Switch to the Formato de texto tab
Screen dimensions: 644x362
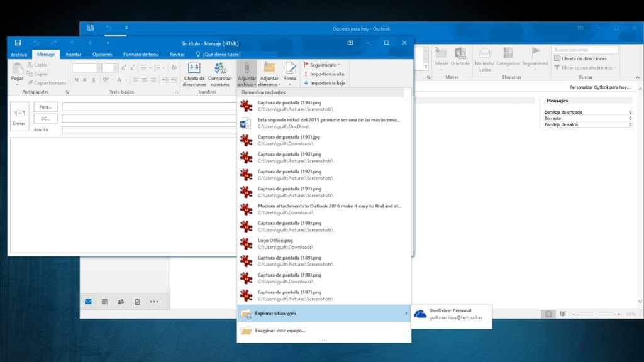(141, 54)
